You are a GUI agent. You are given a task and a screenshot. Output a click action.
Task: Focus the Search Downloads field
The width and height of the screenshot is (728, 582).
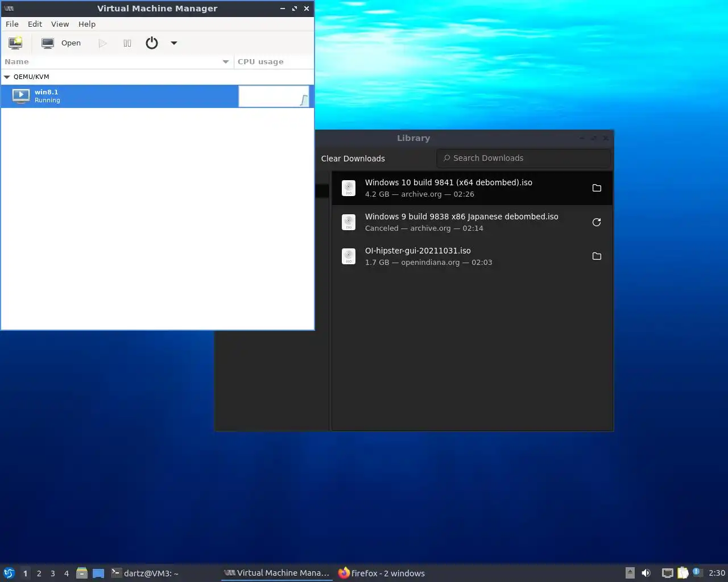523,158
